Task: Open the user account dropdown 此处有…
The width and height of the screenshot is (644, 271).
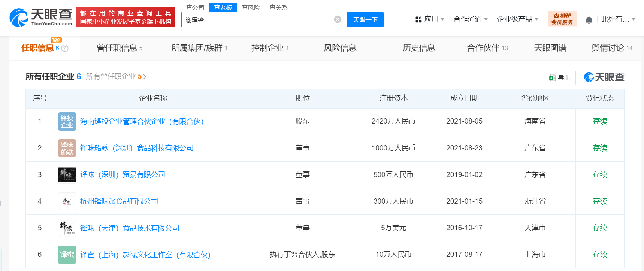Action: click(x=618, y=19)
